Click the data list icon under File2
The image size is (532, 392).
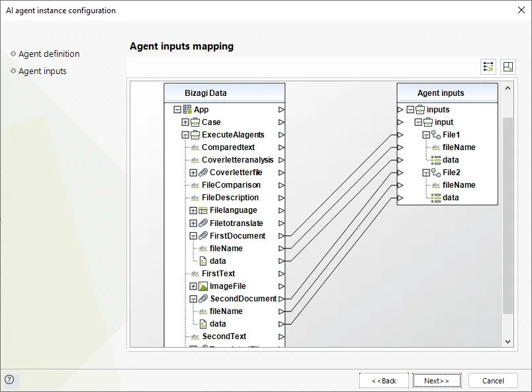(x=436, y=198)
